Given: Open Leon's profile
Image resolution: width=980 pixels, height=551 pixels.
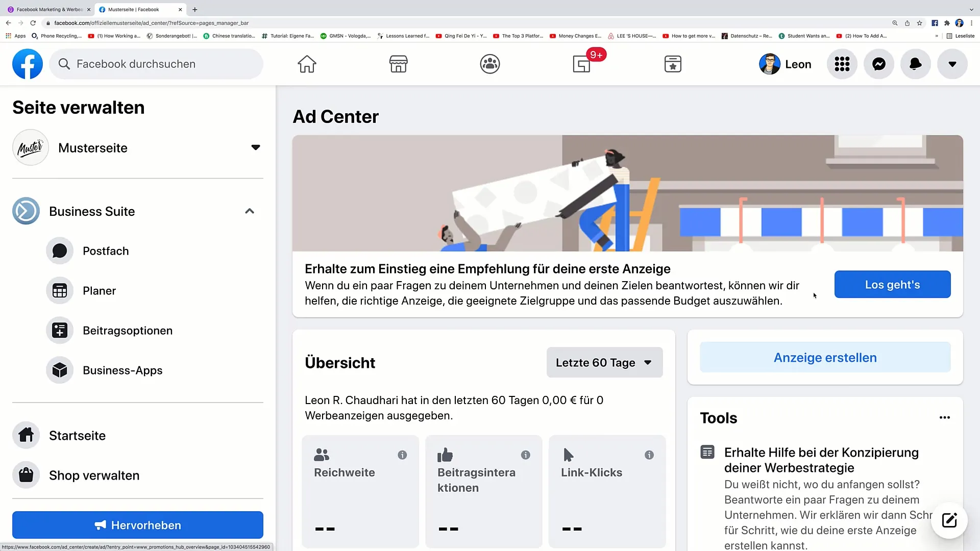Looking at the screenshot, I should (x=785, y=64).
